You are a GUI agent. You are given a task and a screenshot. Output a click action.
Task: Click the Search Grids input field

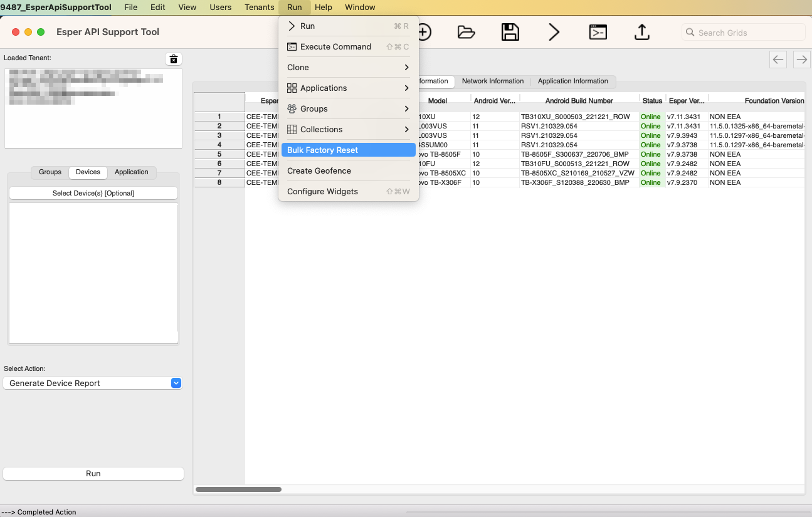746,33
